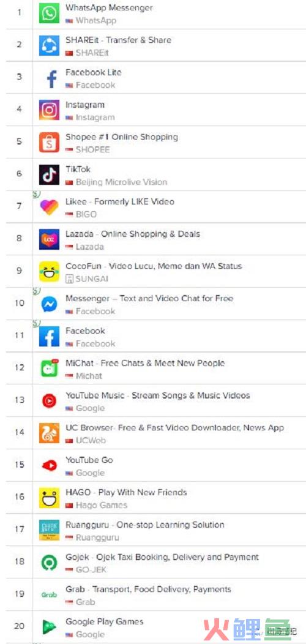The image size is (306, 644).
Task: Click the Messenger chat bubble icon
Action: click(50, 304)
